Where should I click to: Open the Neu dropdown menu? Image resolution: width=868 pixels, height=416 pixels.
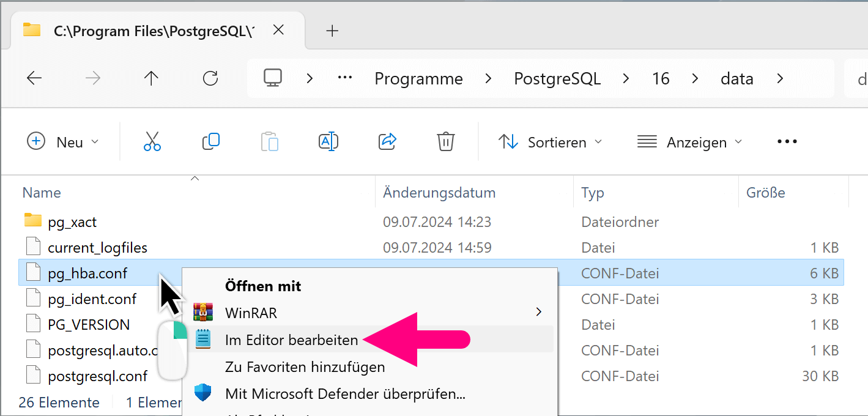pyautogui.click(x=63, y=142)
